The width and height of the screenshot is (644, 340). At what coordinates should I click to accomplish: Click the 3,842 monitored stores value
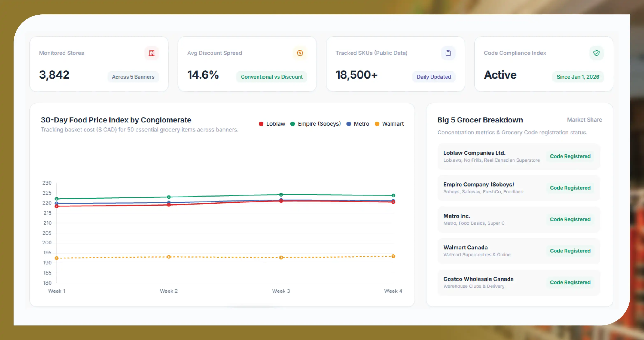(54, 75)
